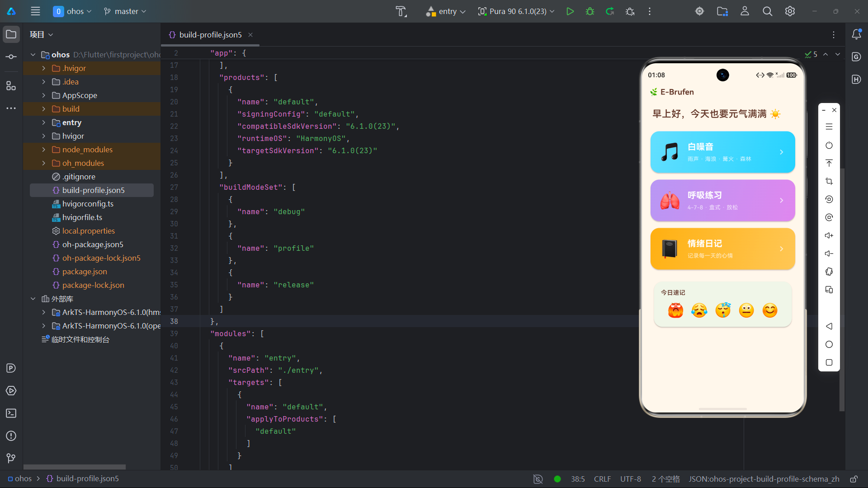Image resolution: width=868 pixels, height=488 pixels.
Task: Select oh-package.json5 file
Action: click(93, 244)
